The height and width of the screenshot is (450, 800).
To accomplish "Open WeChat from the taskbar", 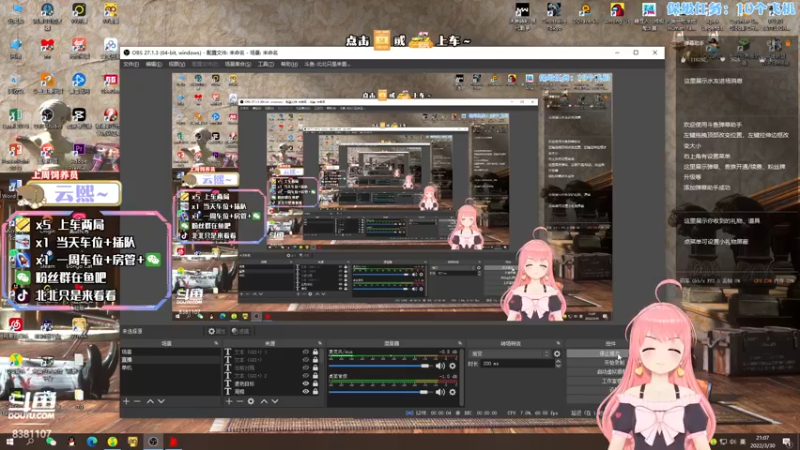I will [51, 442].
